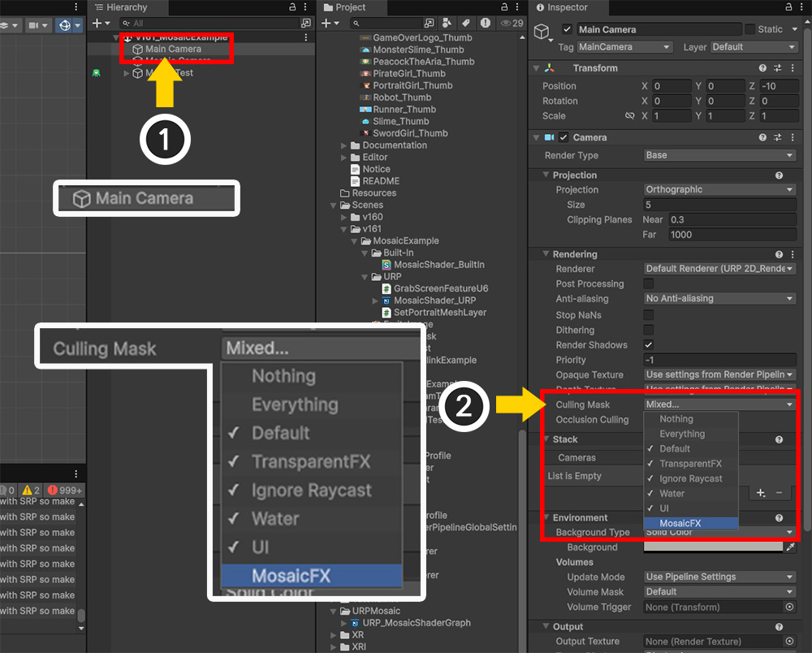Toggle console warnings filter showing 2
This screenshot has height=653, width=812.
point(31,490)
